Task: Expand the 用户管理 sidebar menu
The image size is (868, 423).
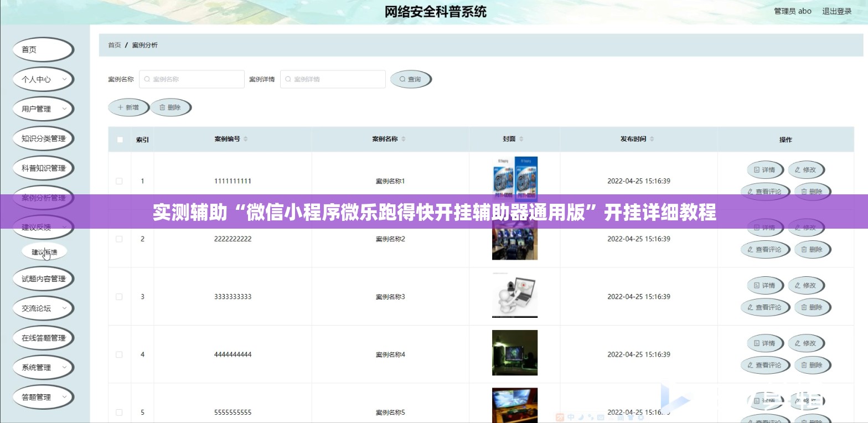Action: 43,109
